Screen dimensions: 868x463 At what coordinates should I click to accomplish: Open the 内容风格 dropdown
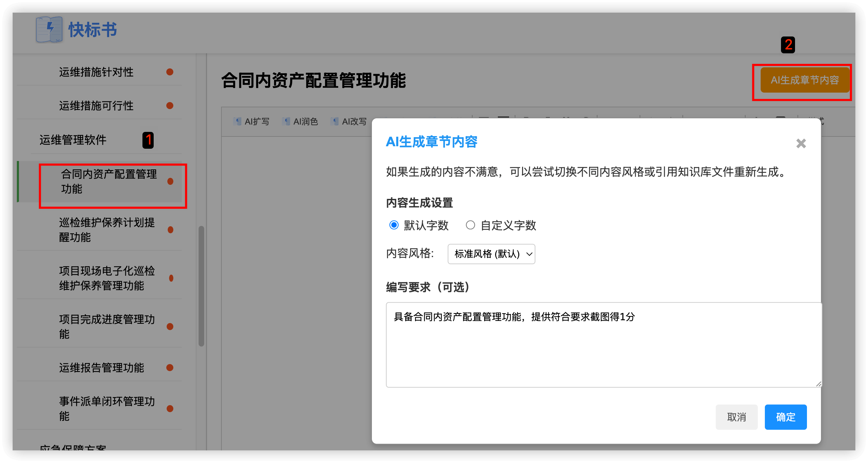(491, 254)
